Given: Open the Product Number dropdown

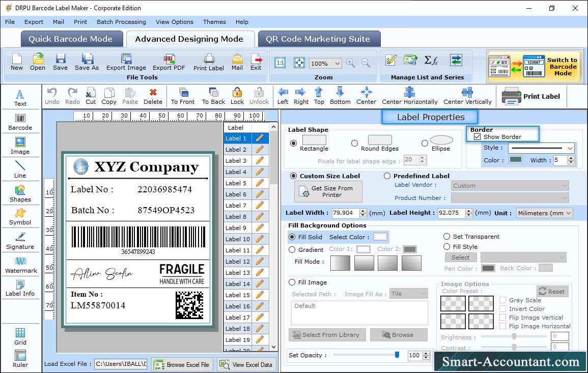Looking at the screenshot, I should point(510,197).
